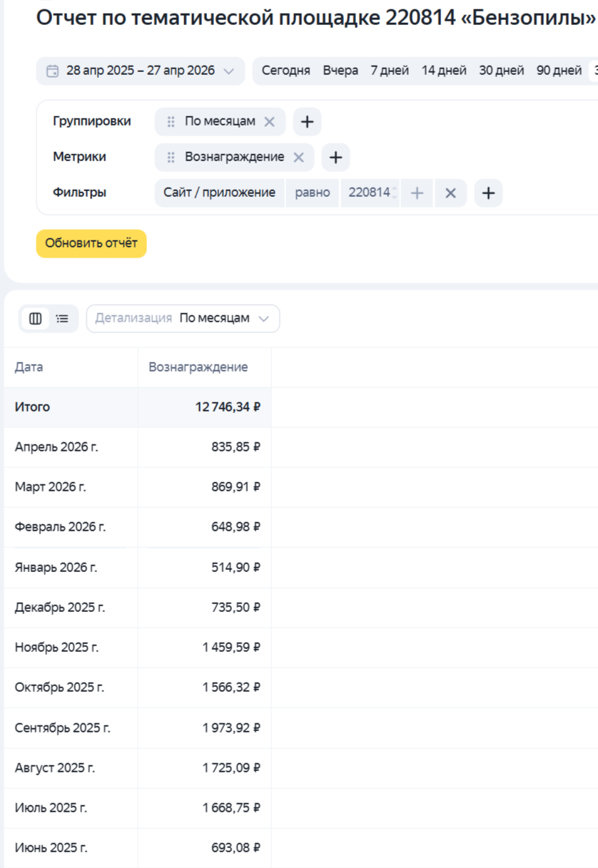Open the «равно» filter operator dropdown
Screen dimensions: 598x868
313,193
